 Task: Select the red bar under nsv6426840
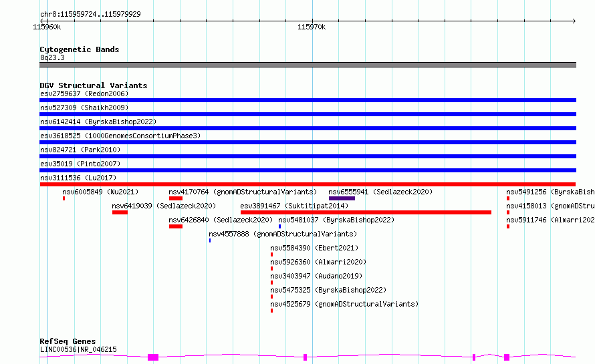click(176, 226)
